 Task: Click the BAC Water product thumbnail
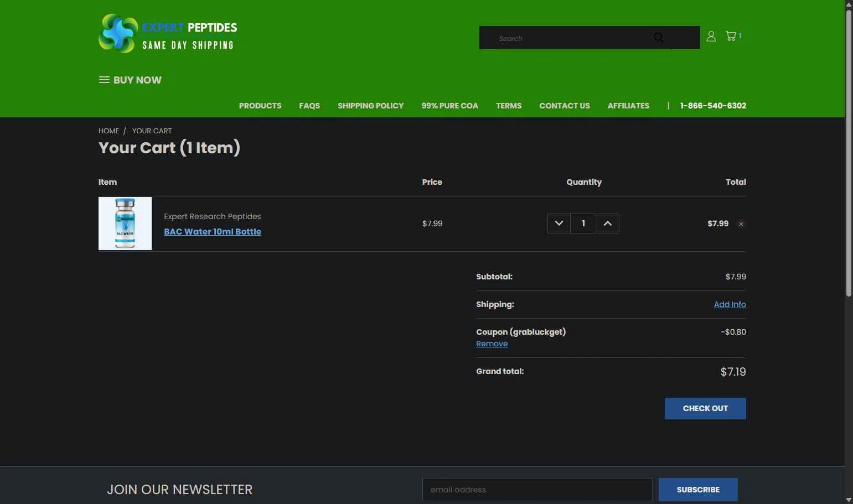tap(125, 224)
